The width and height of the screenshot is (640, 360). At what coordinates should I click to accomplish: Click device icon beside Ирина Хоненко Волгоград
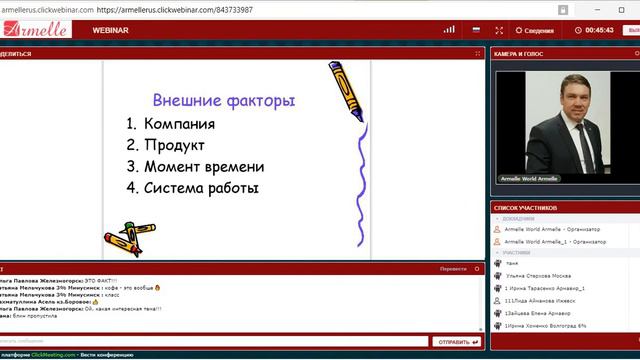[498, 326]
